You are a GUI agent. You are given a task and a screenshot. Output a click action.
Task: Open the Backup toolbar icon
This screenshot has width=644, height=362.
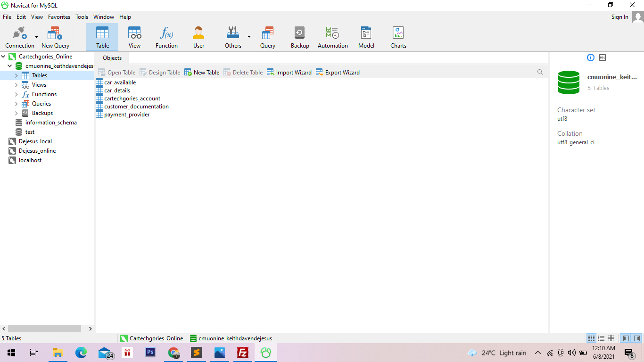299,37
